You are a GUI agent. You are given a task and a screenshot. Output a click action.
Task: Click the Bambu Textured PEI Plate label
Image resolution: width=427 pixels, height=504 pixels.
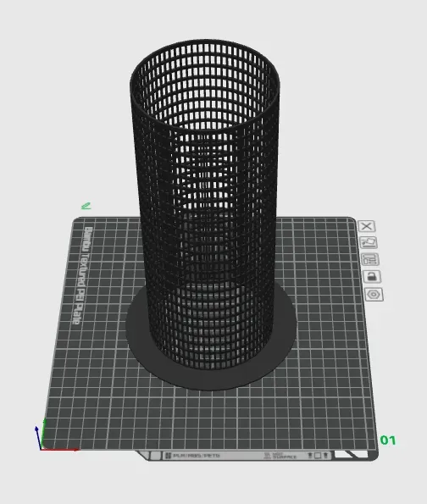82,276
